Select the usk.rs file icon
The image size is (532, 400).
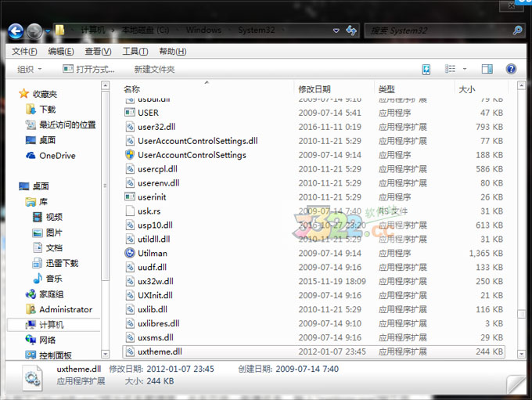pos(130,211)
